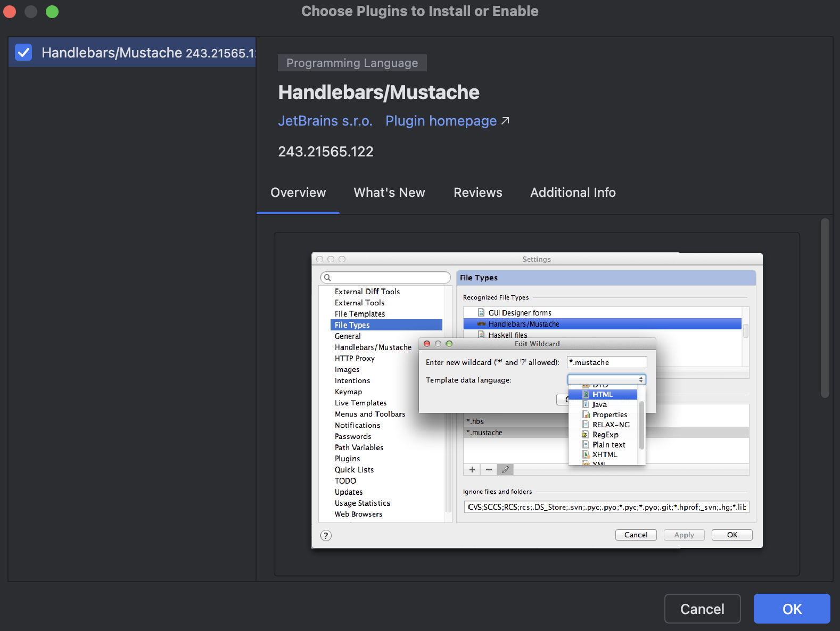
Task: Uncheck the Handlebars/Mustache plugin checkbox
Action: click(x=23, y=52)
